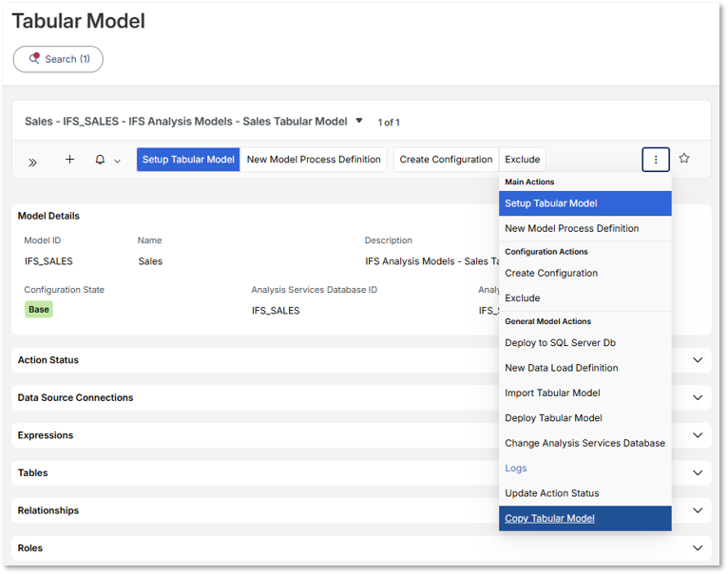The image size is (728, 574).
Task: Expand the Tables section chevron
Action: (x=698, y=472)
